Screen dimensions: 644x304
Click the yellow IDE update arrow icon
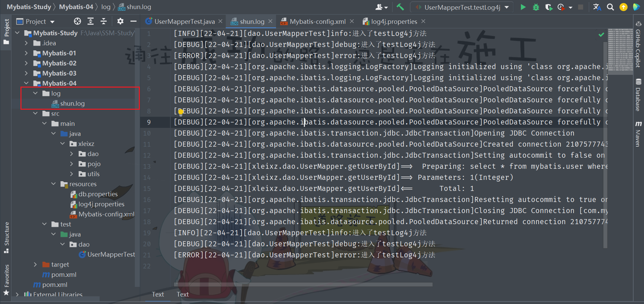click(x=623, y=7)
